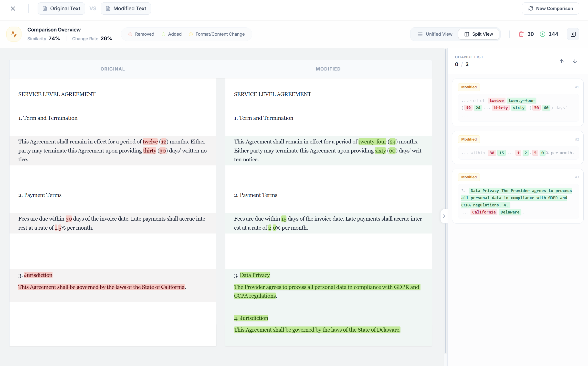The width and height of the screenshot is (588, 366).
Task: Expand the Modified #2 change card
Action: pyautogui.click(x=518, y=146)
